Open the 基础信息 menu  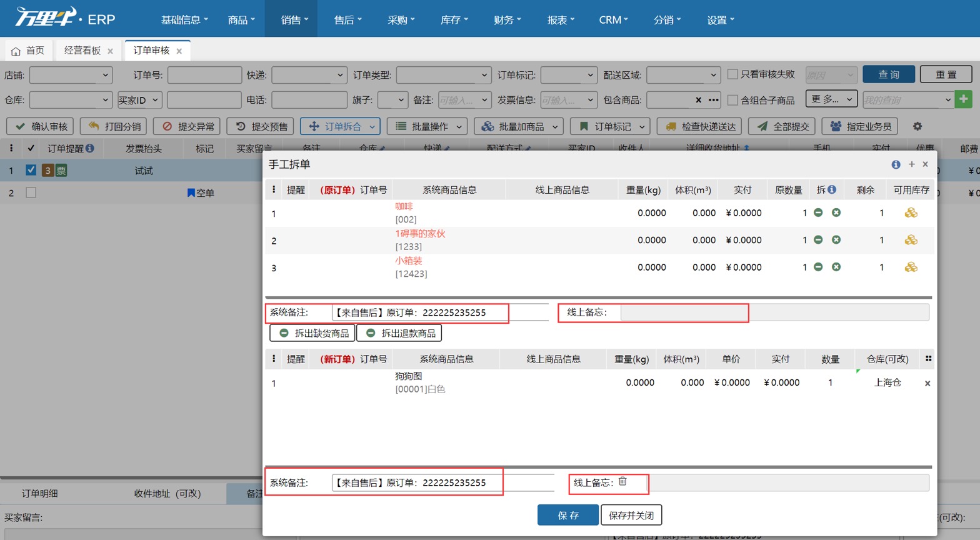click(184, 20)
